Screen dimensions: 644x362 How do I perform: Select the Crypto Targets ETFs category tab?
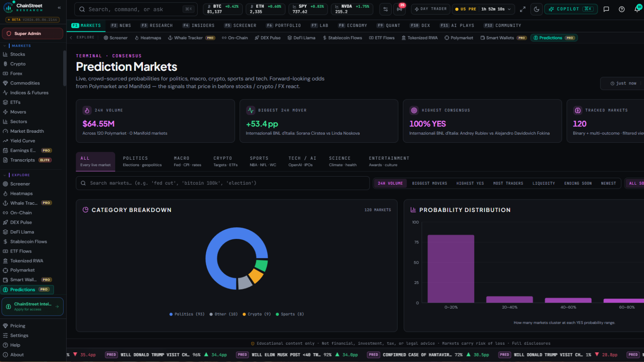(x=225, y=161)
